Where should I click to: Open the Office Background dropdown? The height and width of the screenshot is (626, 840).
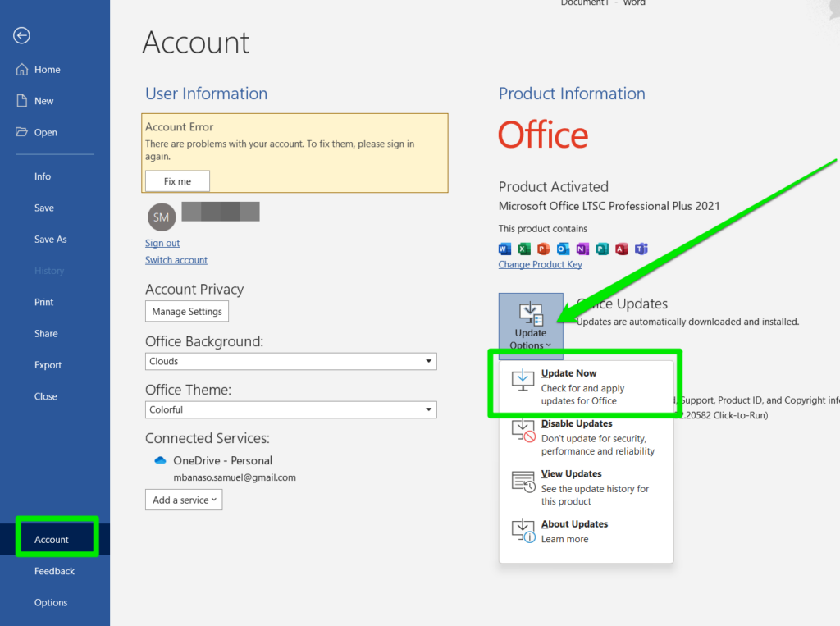point(427,361)
